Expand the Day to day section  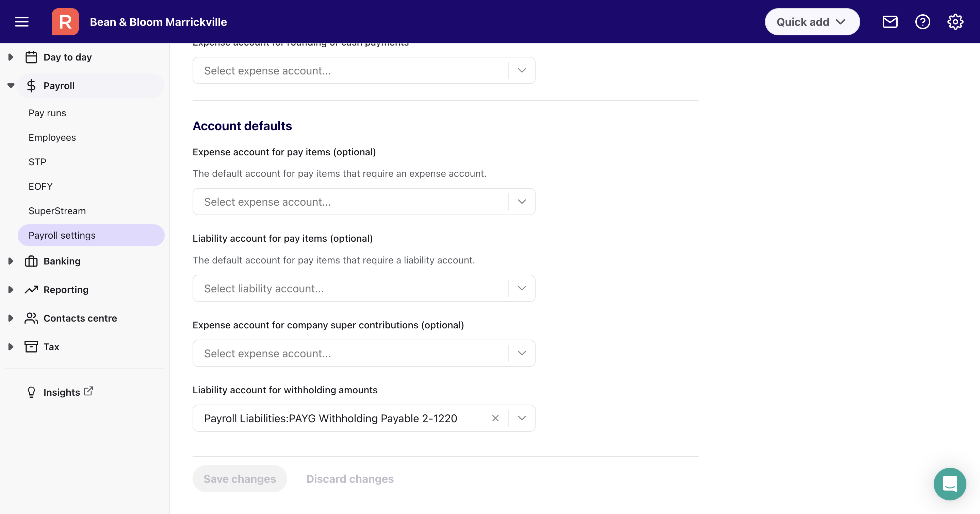coord(10,57)
